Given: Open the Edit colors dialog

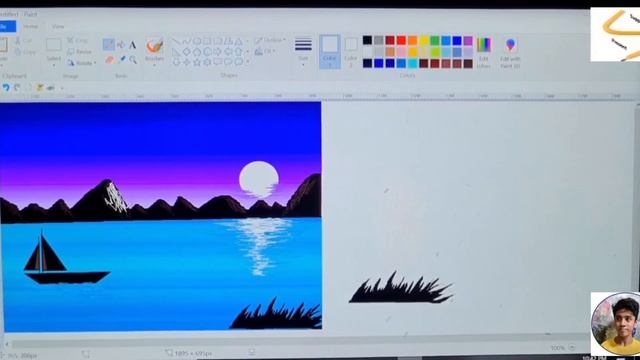Looking at the screenshot, I should click(484, 53).
